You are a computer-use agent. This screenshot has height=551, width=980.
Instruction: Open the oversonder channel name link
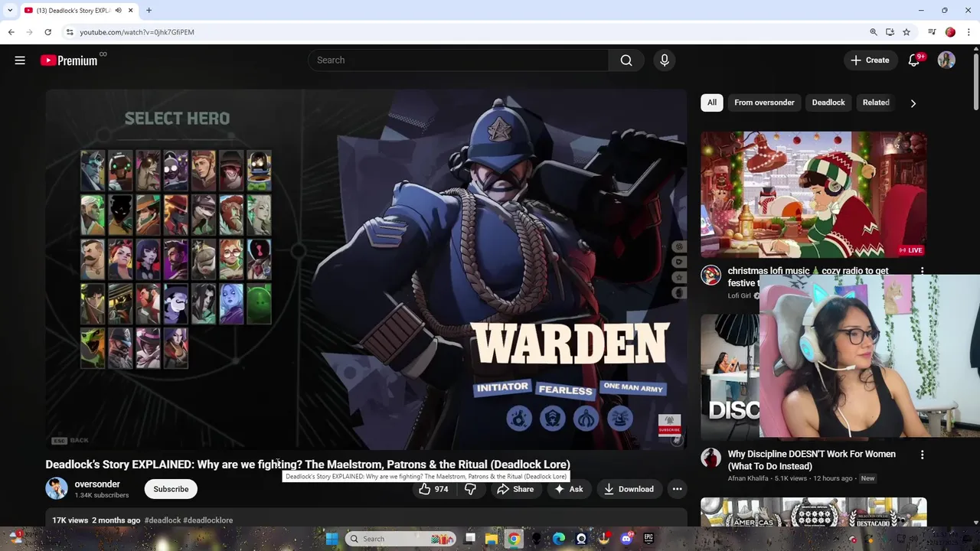pos(97,484)
